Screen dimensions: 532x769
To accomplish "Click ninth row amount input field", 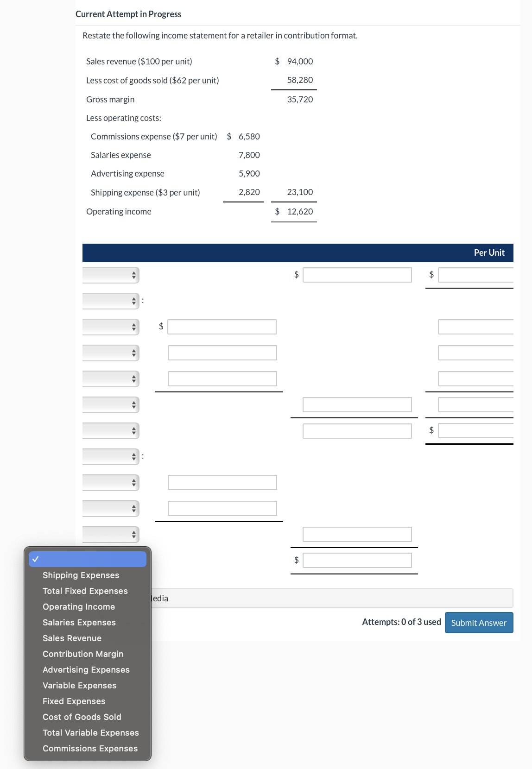I will click(x=222, y=482).
